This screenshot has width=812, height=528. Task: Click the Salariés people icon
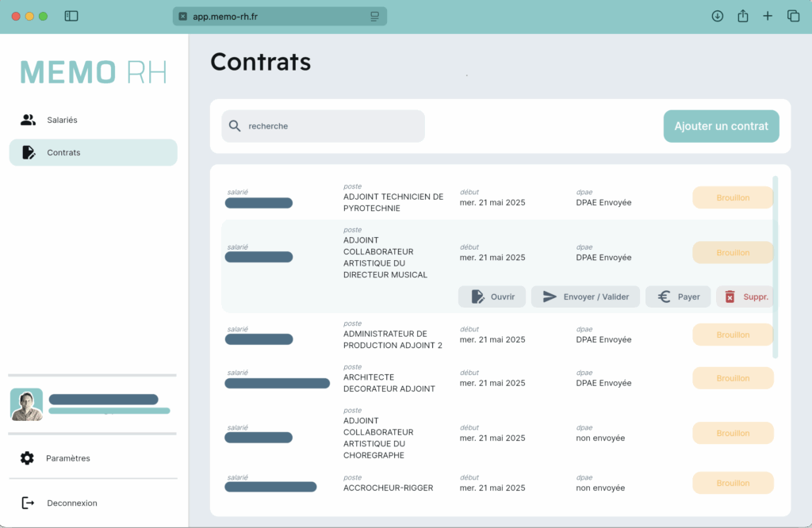[28, 120]
